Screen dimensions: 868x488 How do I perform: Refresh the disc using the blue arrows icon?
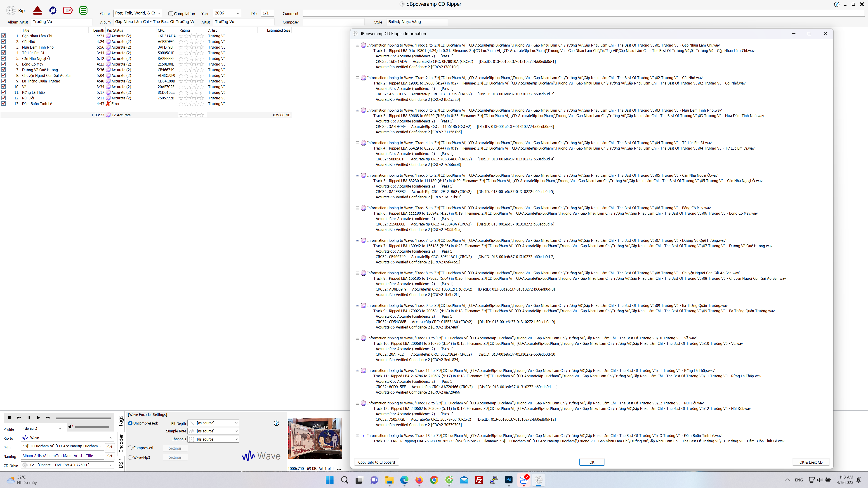tap(53, 10)
